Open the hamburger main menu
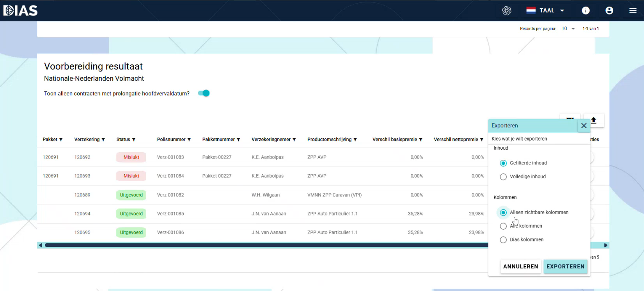 coord(633,11)
